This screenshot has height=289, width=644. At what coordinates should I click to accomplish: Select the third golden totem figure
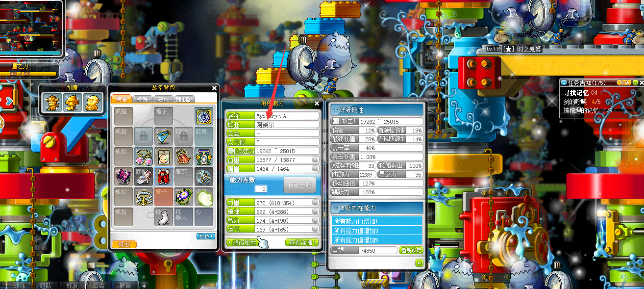tap(93, 102)
